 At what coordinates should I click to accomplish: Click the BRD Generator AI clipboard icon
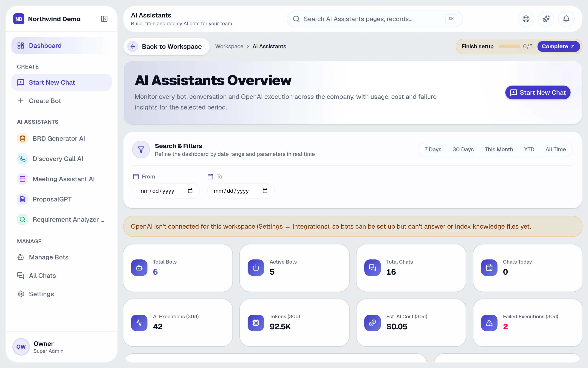[x=22, y=138]
